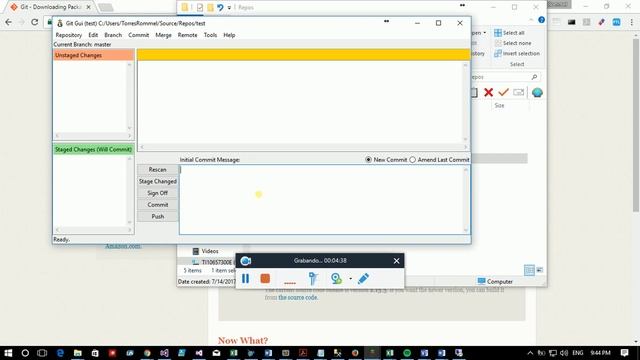Open the Merge menu in Git Gui

pyautogui.click(x=163, y=35)
